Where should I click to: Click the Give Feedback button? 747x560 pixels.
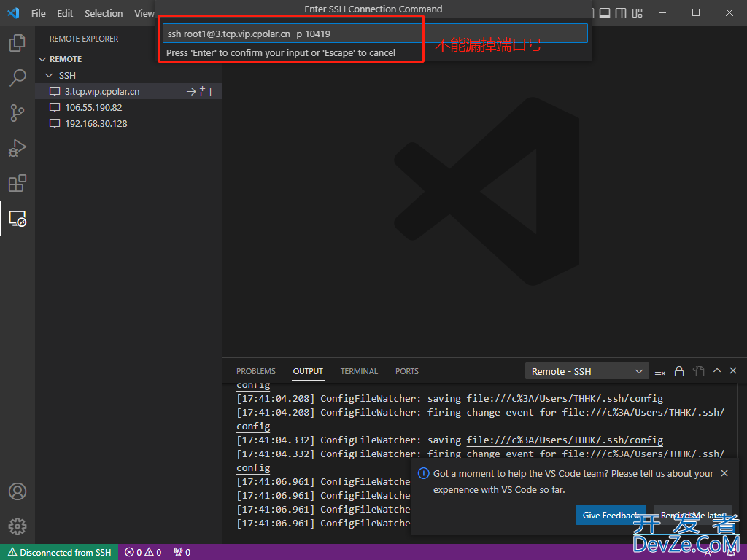point(611,516)
